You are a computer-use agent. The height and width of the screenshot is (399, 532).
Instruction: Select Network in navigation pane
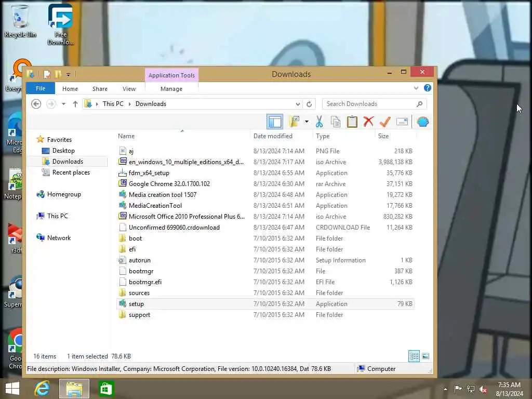59,237
